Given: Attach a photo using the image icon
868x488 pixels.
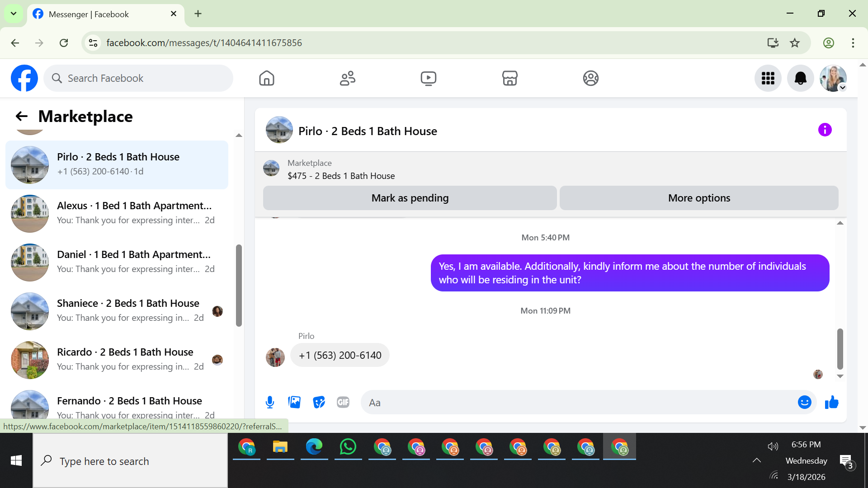Looking at the screenshot, I should tap(294, 402).
